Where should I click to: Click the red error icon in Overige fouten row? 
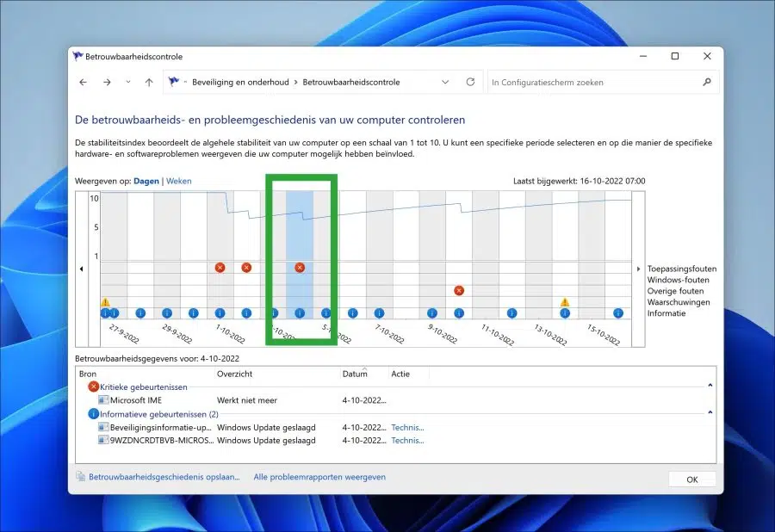click(459, 290)
